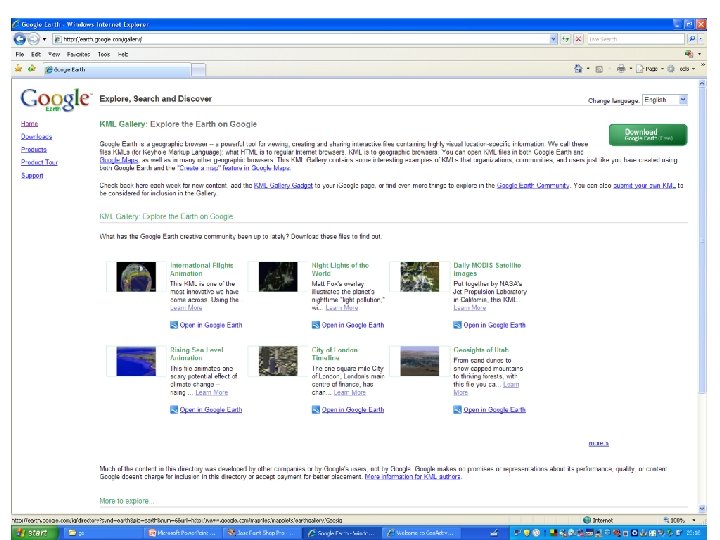Open the Tools menu

click(x=104, y=54)
